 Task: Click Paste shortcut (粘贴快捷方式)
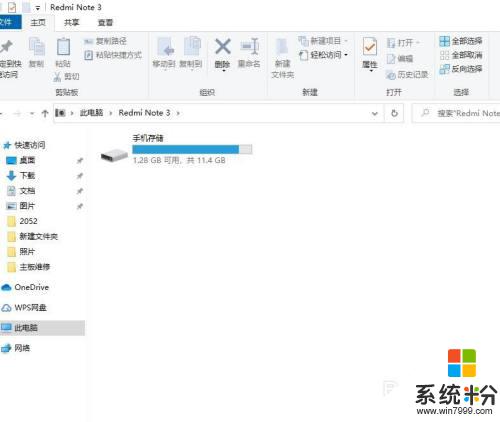113,55
